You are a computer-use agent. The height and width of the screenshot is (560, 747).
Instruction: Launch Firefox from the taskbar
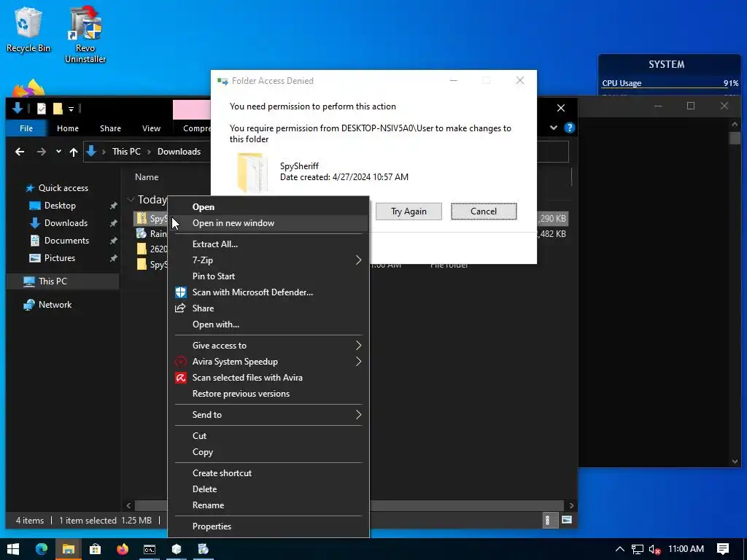pyautogui.click(x=123, y=549)
